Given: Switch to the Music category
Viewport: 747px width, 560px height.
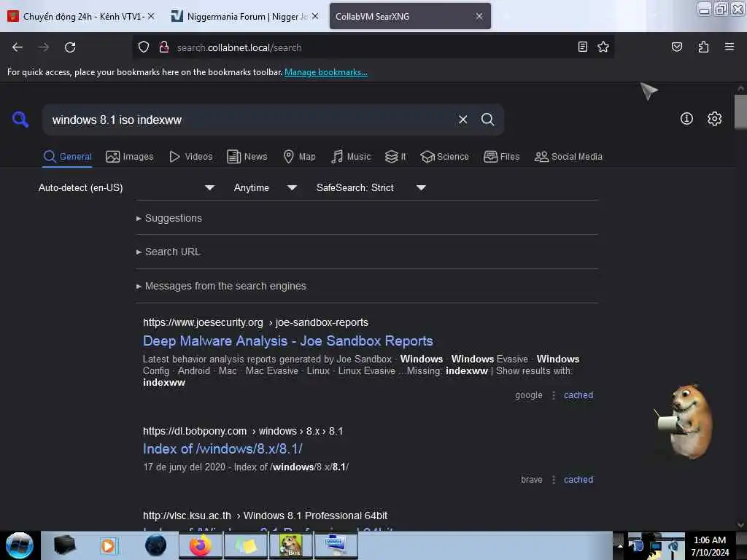Looking at the screenshot, I should point(351,157).
